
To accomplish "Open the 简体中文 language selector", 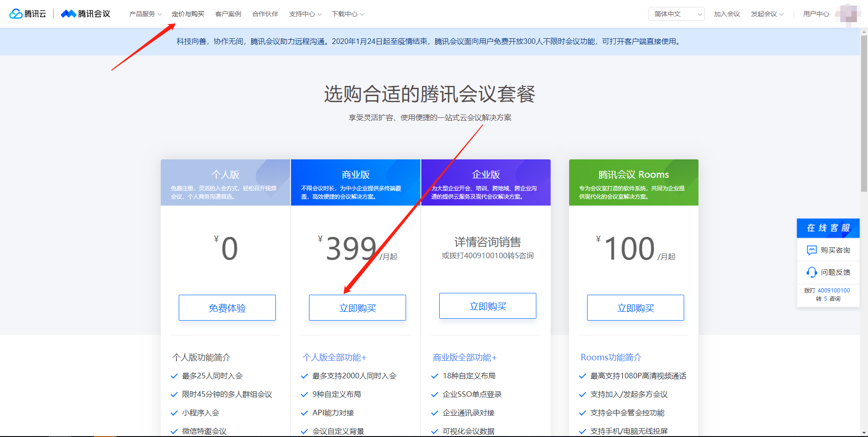I will coord(676,14).
